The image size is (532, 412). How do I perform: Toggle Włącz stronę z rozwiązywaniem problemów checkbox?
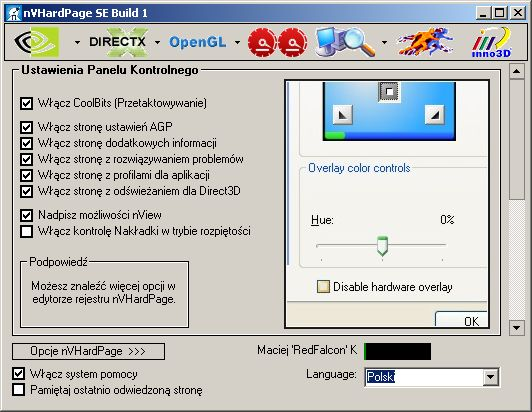(x=26, y=159)
